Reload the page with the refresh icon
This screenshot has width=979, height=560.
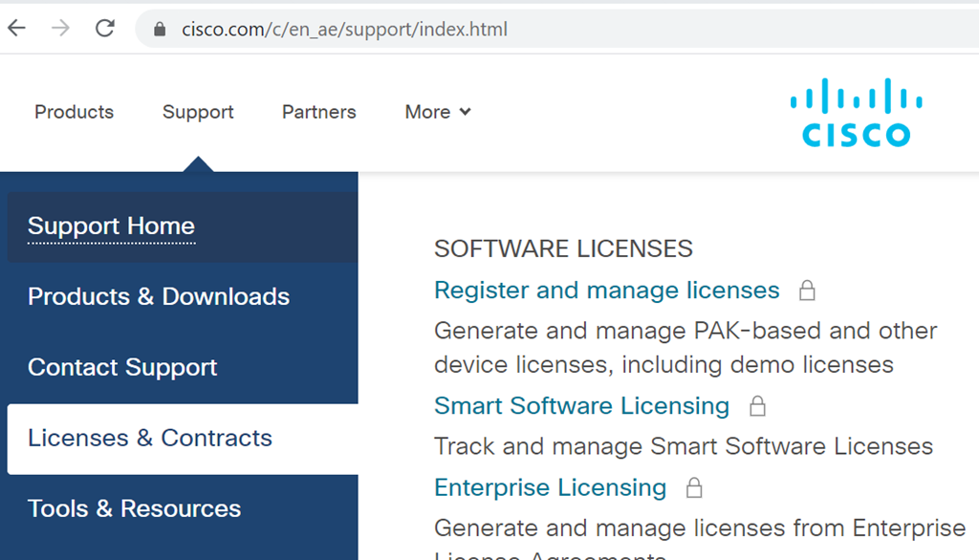(105, 28)
